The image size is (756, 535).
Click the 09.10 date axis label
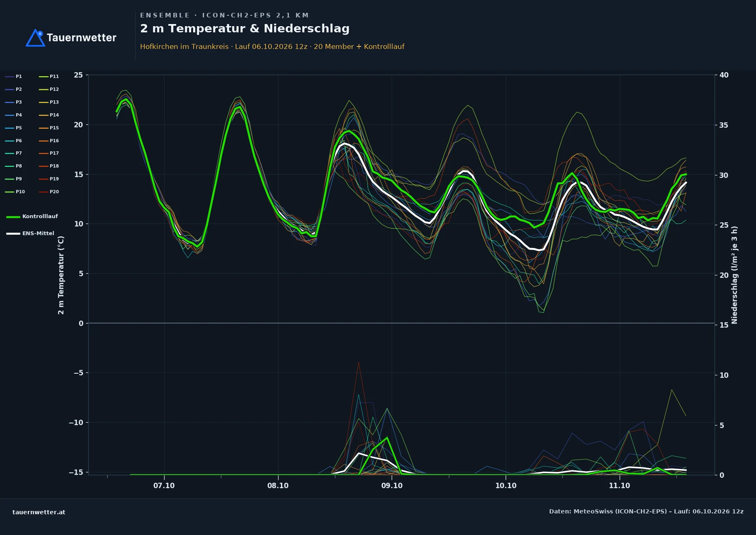[x=392, y=486]
